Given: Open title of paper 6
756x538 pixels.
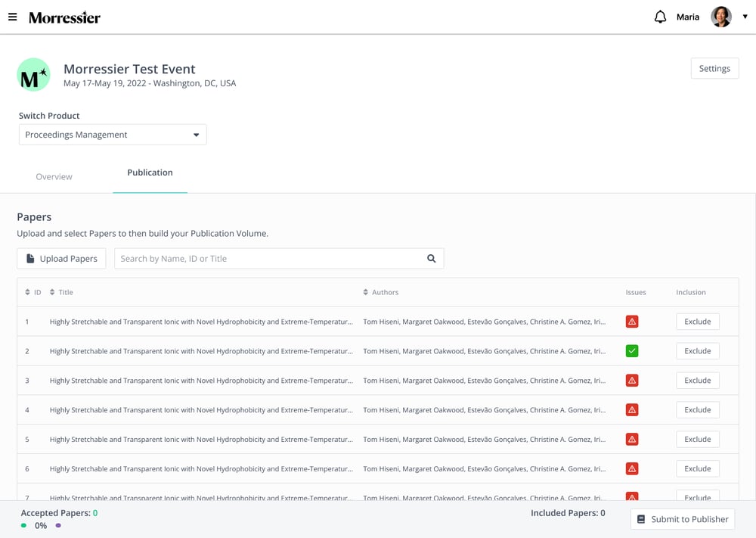Looking at the screenshot, I should point(201,469).
